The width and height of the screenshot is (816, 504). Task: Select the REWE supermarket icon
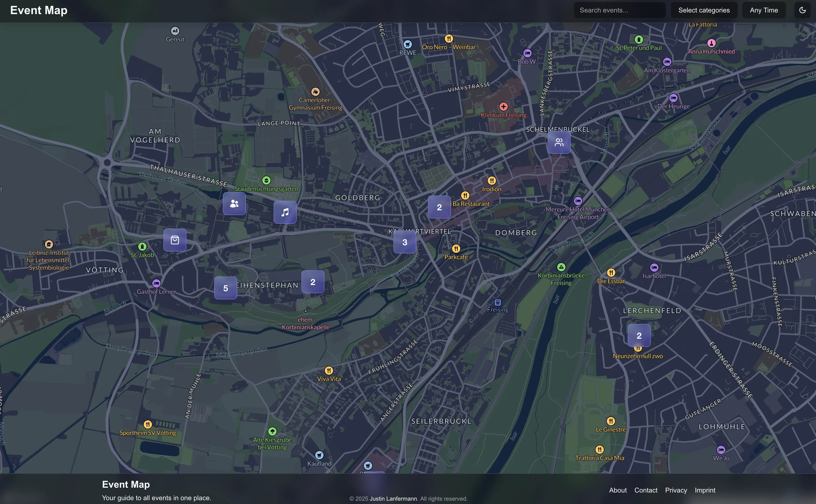(407, 44)
